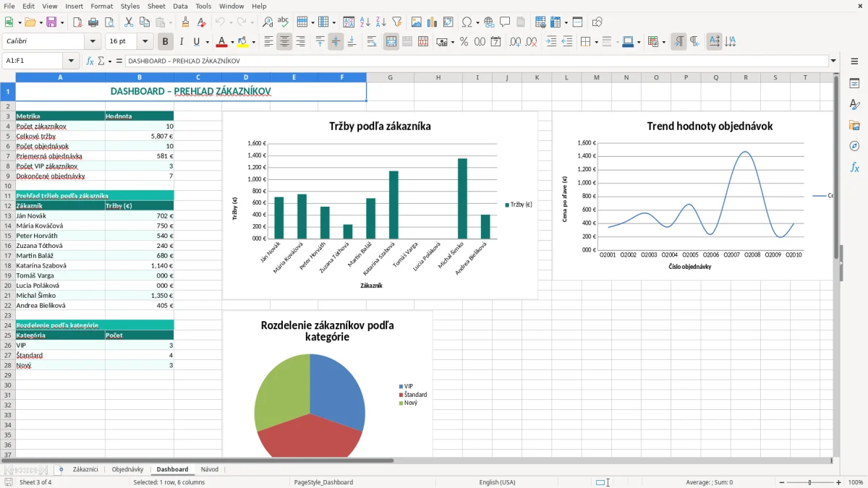Screen dimensions: 868x488
Task: Insert a hyperlink
Action: (x=489, y=22)
